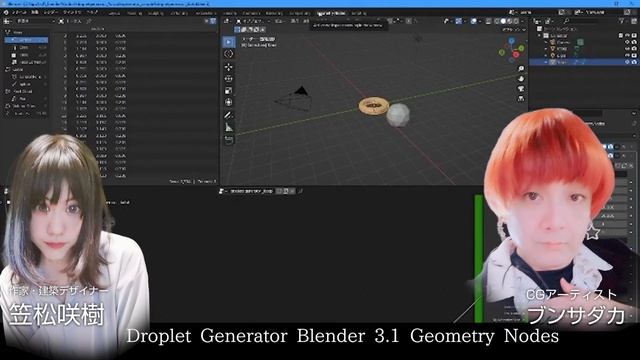Hide the Camera object with its eye icon
Screen dimensions: 640x360
(627, 42)
